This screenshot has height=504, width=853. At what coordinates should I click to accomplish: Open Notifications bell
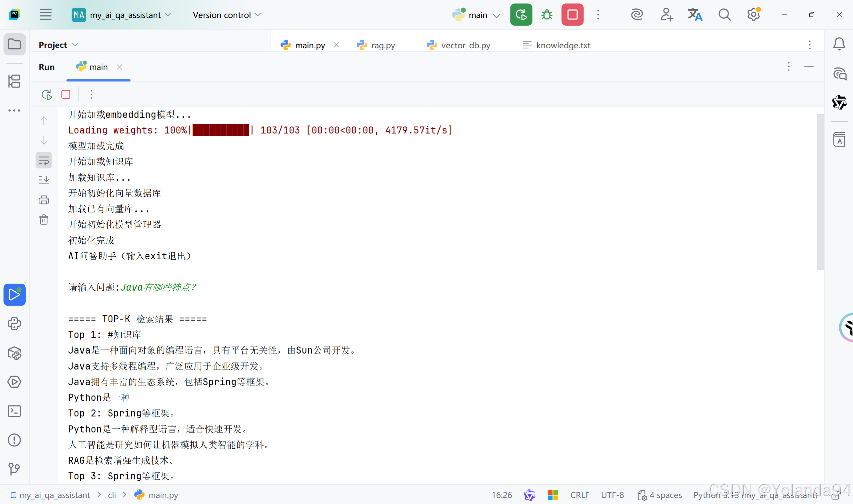pyautogui.click(x=839, y=44)
